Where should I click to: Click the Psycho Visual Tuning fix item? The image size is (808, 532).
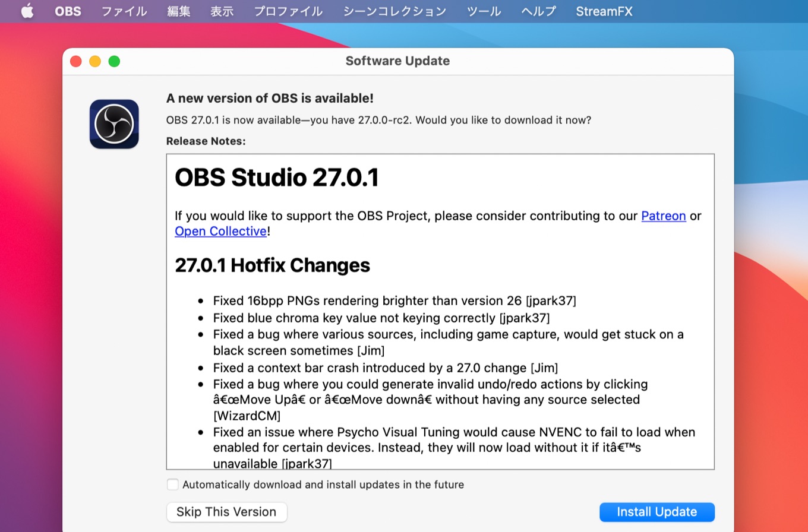[454, 448]
